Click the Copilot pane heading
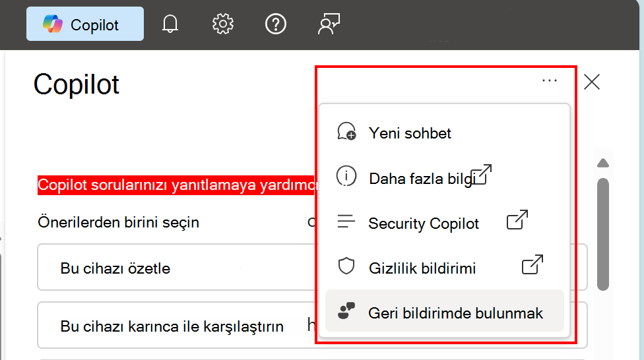Image resolution: width=644 pixels, height=360 pixels. click(77, 84)
